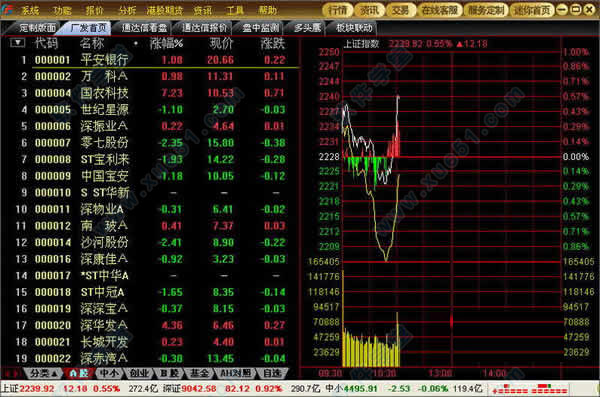Expand the 分类▲ category tab

pos(44,373)
